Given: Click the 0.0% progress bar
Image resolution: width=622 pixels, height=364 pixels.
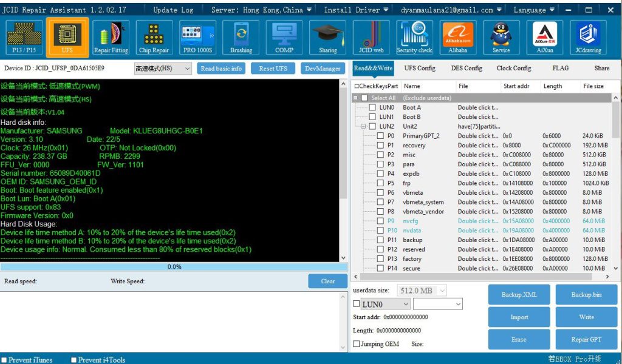Looking at the screenshot, I should 174,267.
